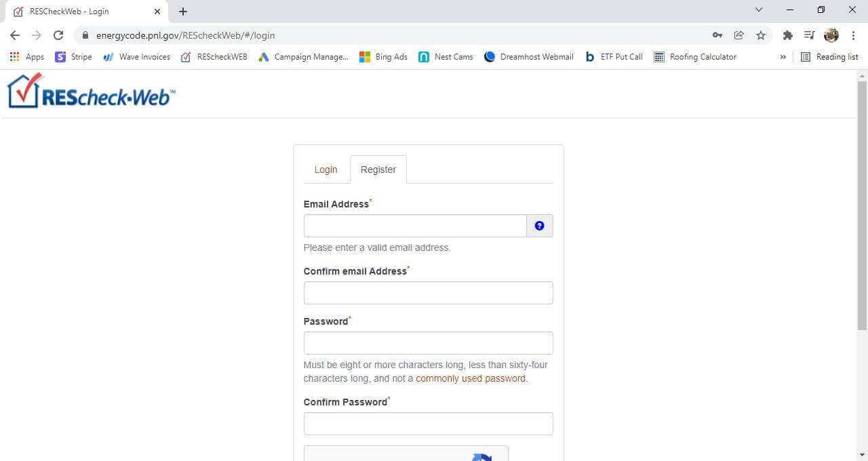Reload the page with the refresh icon
Image resolution: width=868 pixels, height=461 pixels.
58,35
